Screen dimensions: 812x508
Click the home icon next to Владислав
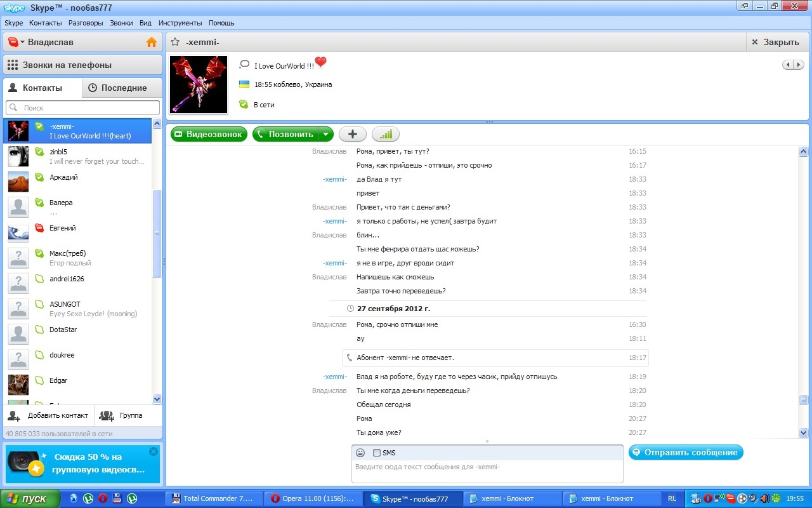click(151, 43)
